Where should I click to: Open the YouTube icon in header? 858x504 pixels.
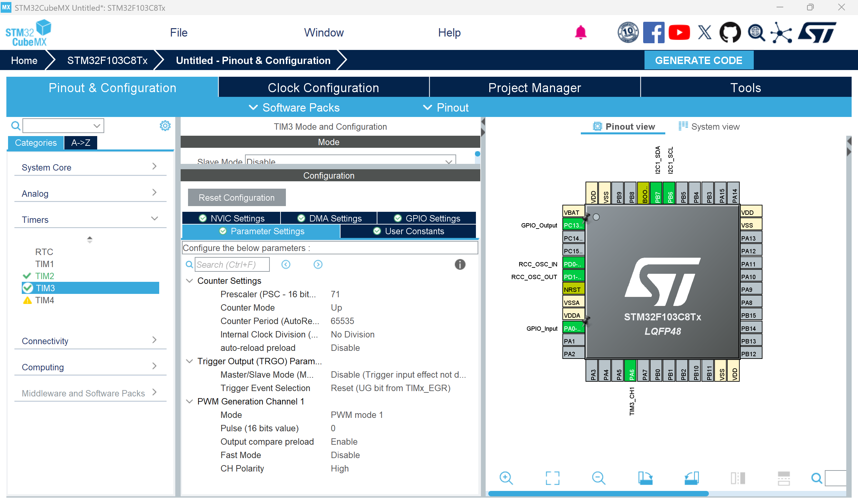(x=679, y=33)
